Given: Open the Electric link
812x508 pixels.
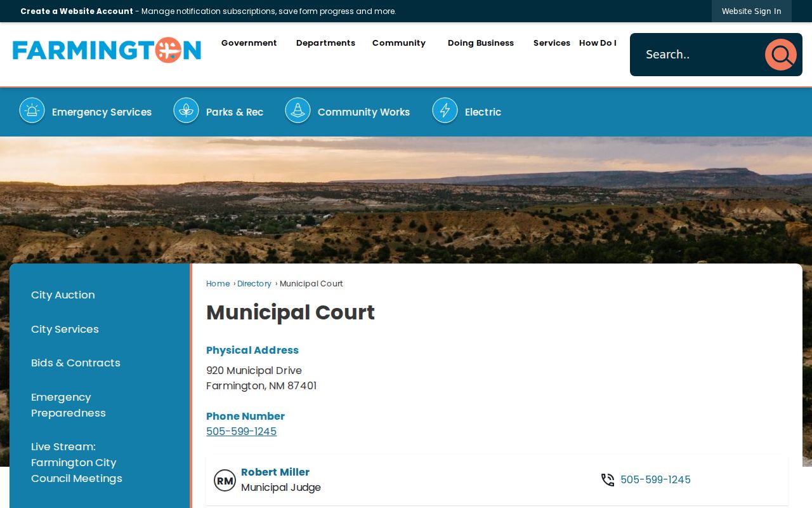Looking at the screenshot, I should pyautogui.click(x=483, y=112).
